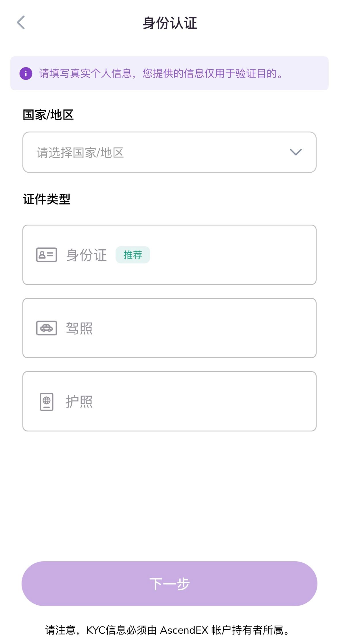Choose the 驾照 document type
This screenshot has height=644, width=339.
(79, 328)
